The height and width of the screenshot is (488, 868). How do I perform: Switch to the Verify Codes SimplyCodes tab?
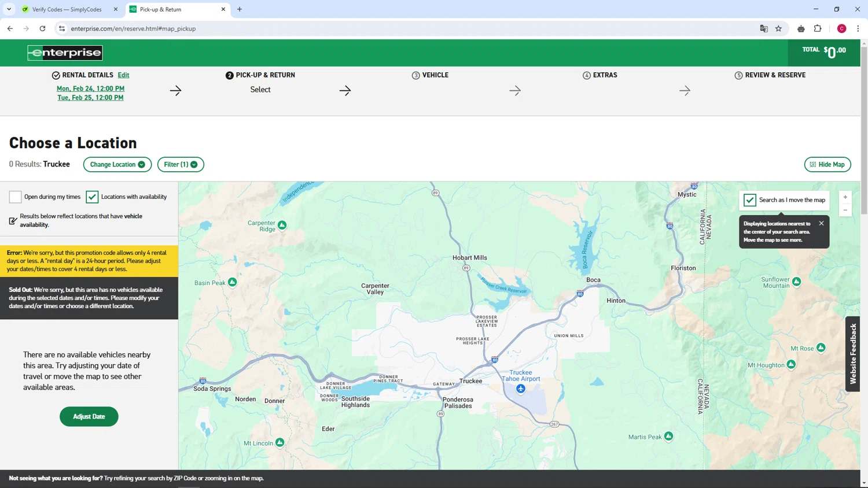click(67, 9)
